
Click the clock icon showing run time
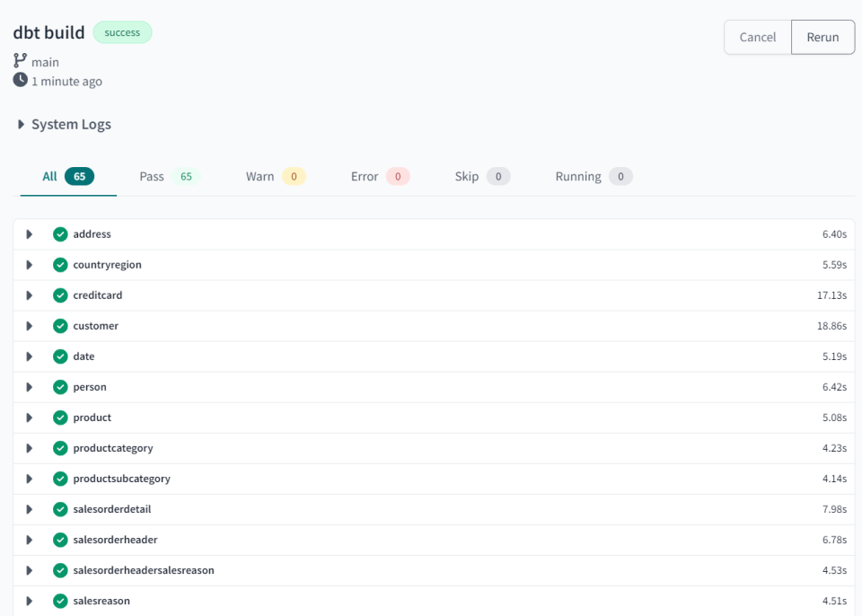pyautogui.click(x=19, y=81)
